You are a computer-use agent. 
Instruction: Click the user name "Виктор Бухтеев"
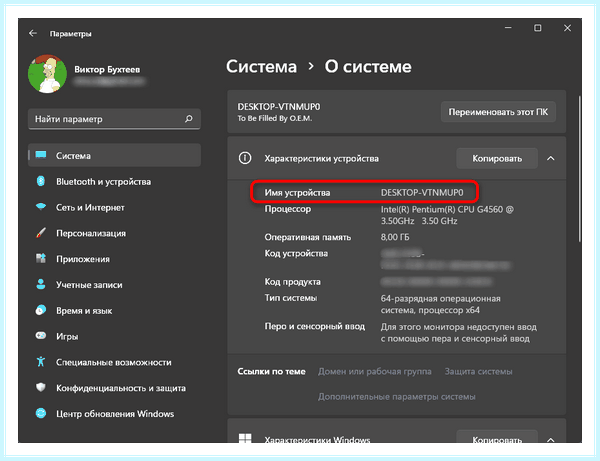pyautogui.click(x=107, y=69)
